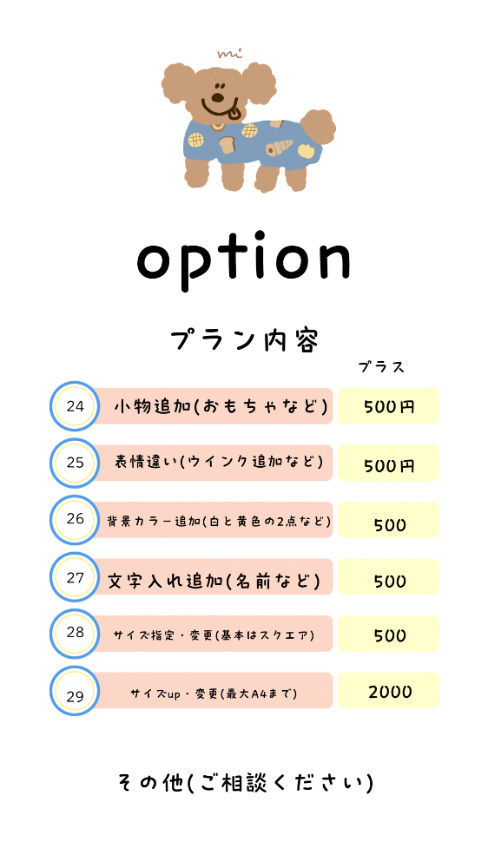This screenshot has height=868, width=488.
Task: Pick the サイズ指定・変更 option bar
Action: [x=215, y=634]
